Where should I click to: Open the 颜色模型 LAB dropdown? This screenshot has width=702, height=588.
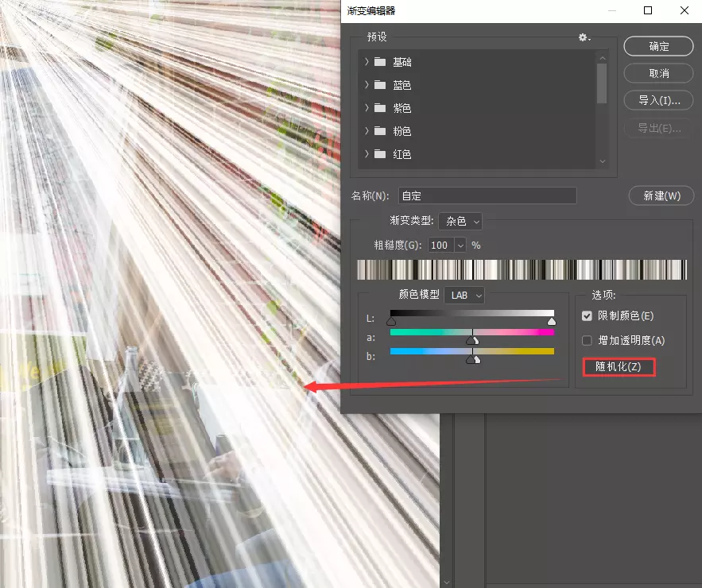pos(464,296)
